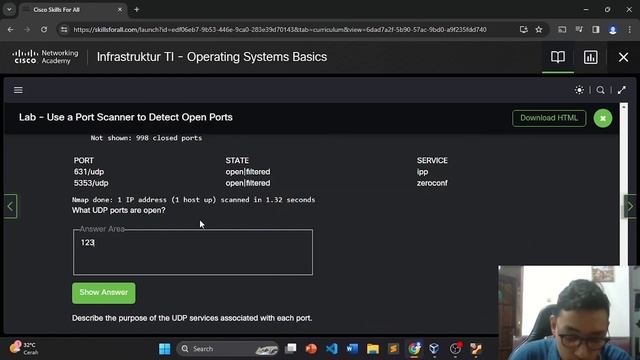640x360 pixels.
Task: Click the green circle close lab button
Action: (x=602, y=118)
